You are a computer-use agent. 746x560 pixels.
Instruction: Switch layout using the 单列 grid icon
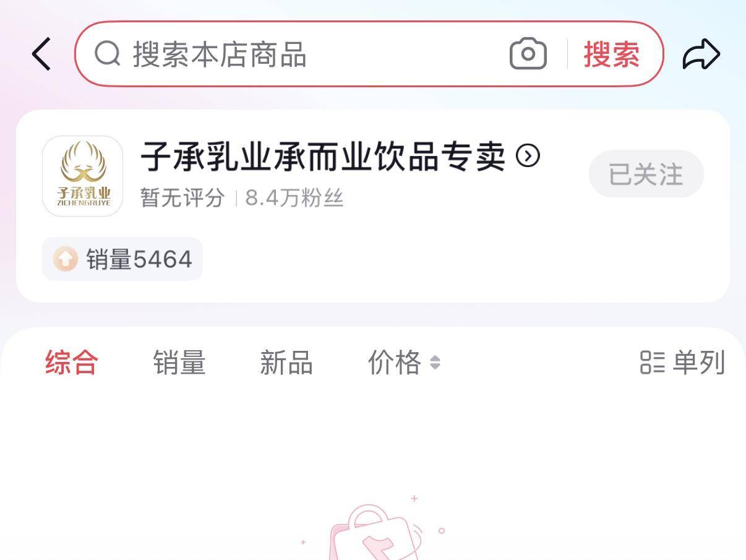[x=652, y=362]
